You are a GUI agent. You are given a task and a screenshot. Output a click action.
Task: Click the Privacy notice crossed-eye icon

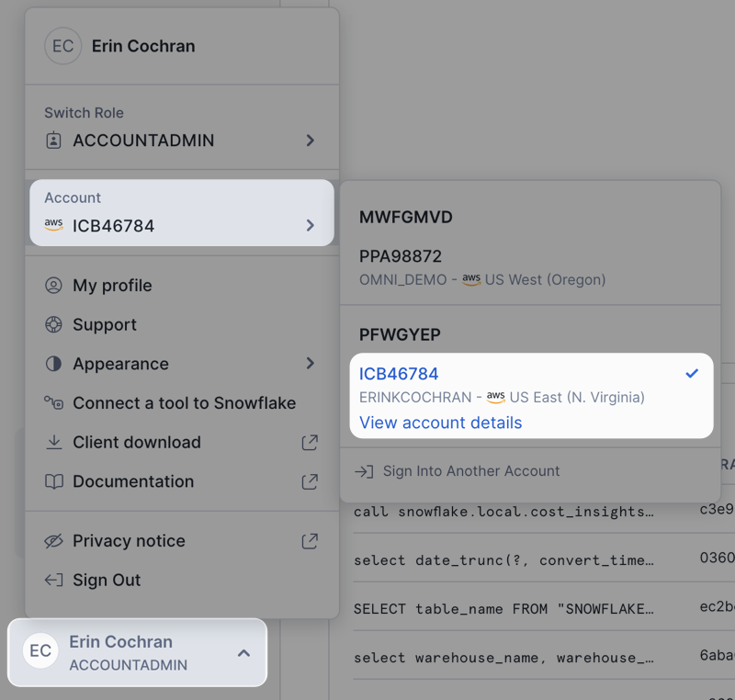pos(54,541)
